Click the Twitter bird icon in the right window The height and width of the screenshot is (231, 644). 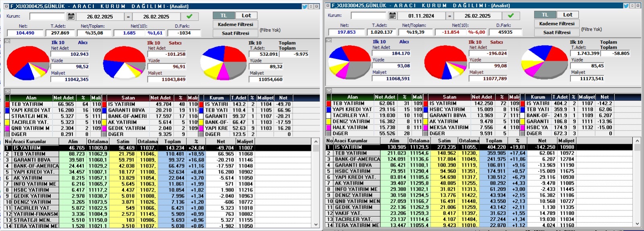tap(626, 6)
